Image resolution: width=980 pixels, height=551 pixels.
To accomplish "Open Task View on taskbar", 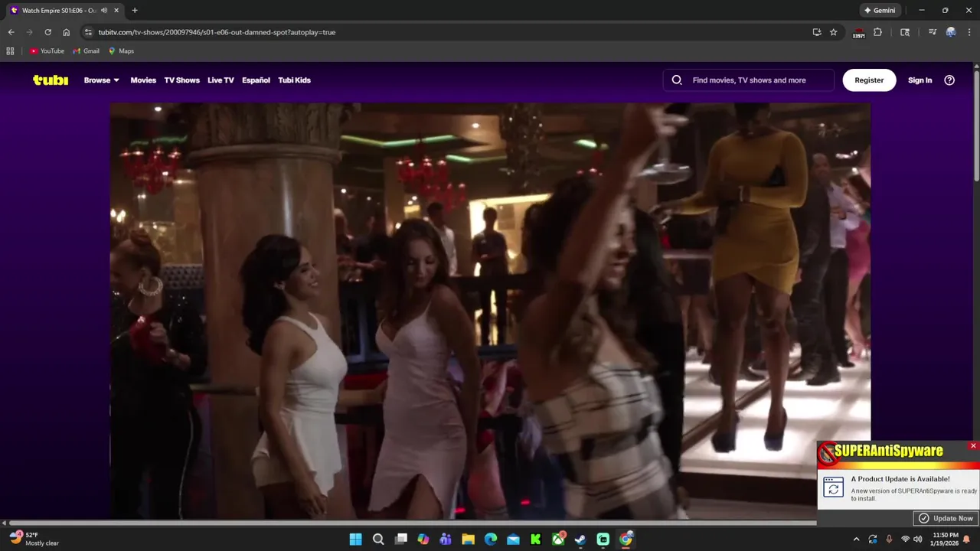I will click(400, 539).
